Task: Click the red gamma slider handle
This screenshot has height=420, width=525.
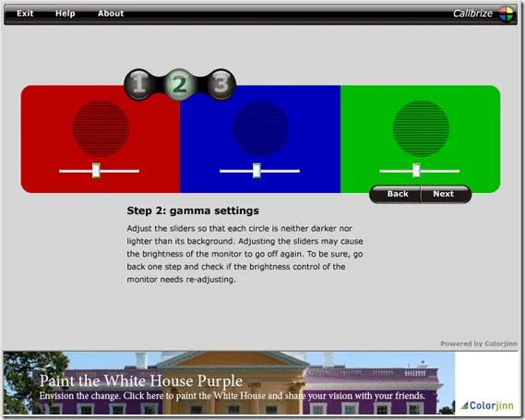Action: coord(96,171)
